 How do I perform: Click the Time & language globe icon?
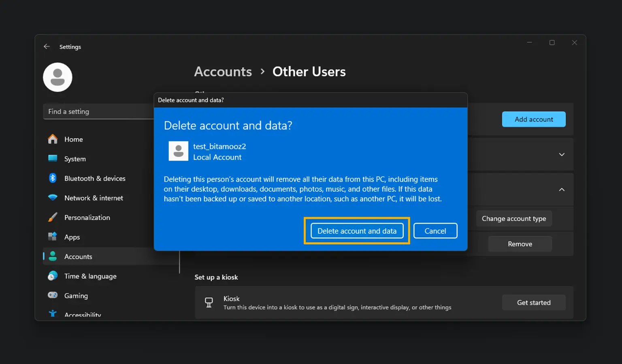(53, 276)
